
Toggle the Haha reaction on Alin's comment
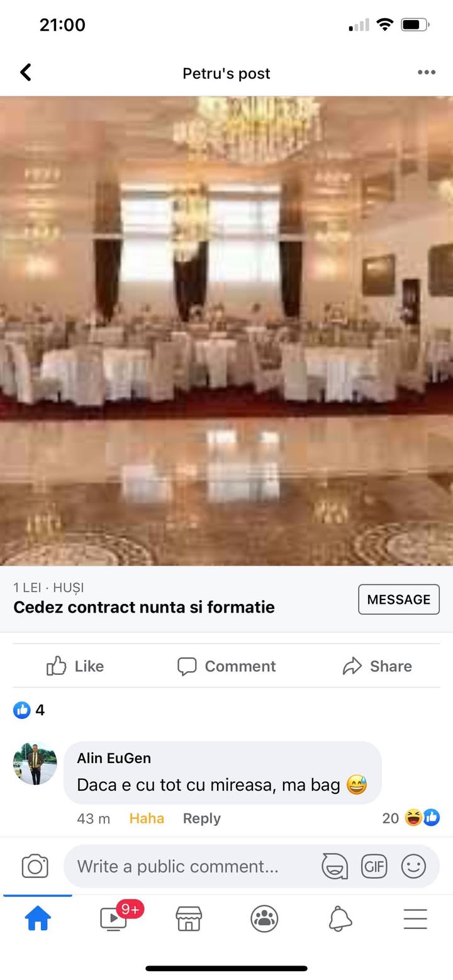[147, 818]
